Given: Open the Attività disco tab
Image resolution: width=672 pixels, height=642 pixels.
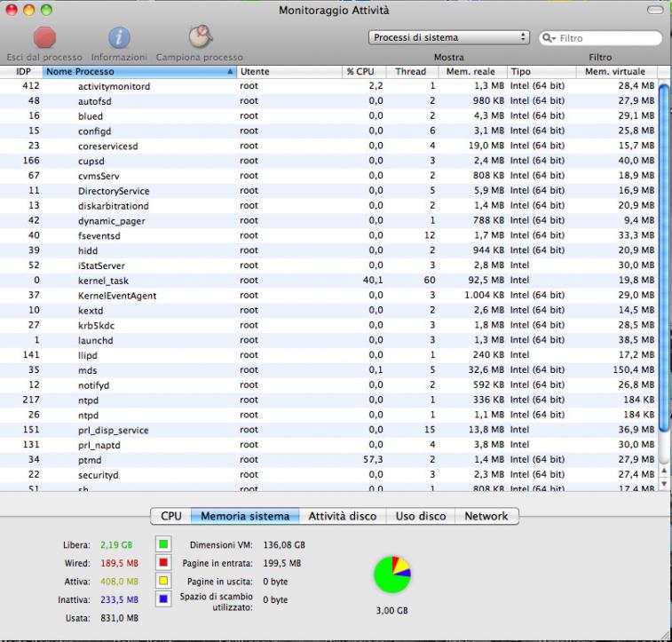Looking at the screenshot, I should coord(343,516).
